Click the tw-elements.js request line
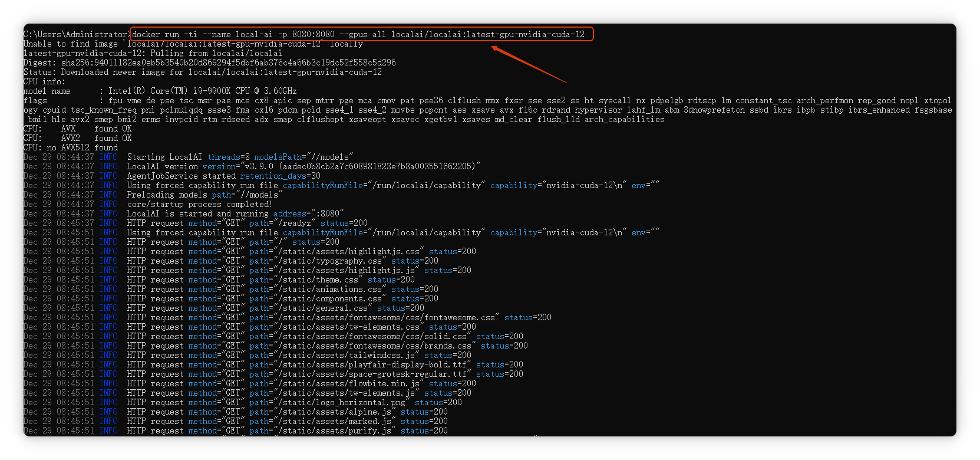This screenshot has width=980, height=460. click(248, 393)
